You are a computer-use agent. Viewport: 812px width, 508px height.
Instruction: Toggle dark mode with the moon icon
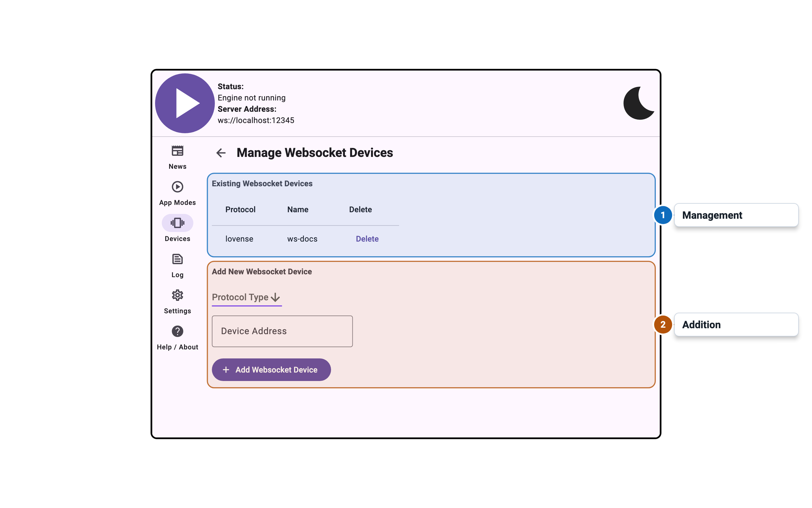point(639,103)
